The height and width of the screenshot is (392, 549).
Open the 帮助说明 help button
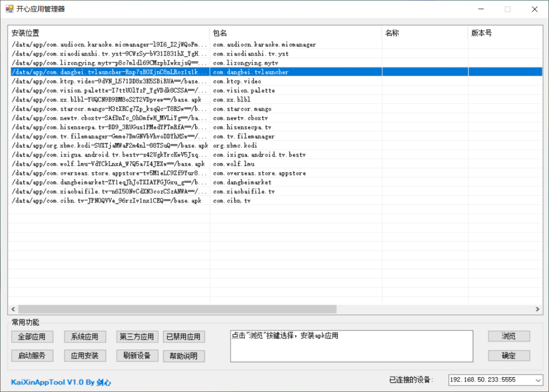tap(184, 356)
